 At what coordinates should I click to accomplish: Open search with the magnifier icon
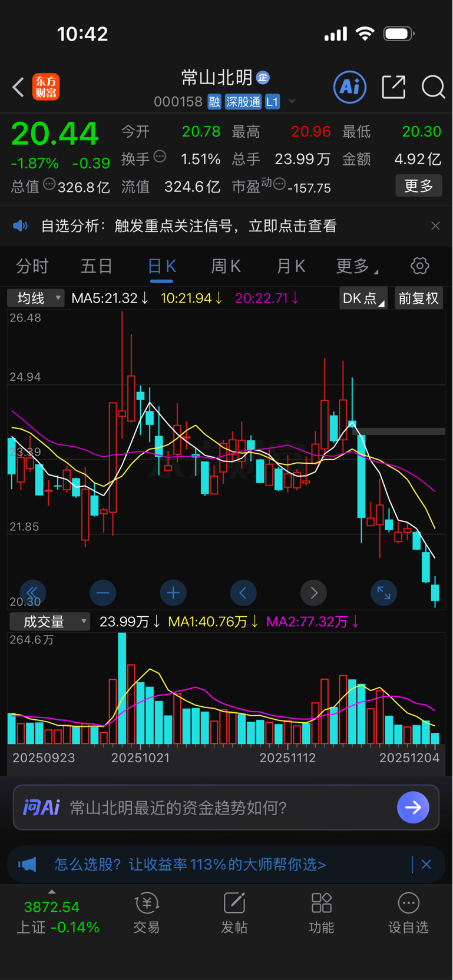pyautogui.click(x=434, y=87)
